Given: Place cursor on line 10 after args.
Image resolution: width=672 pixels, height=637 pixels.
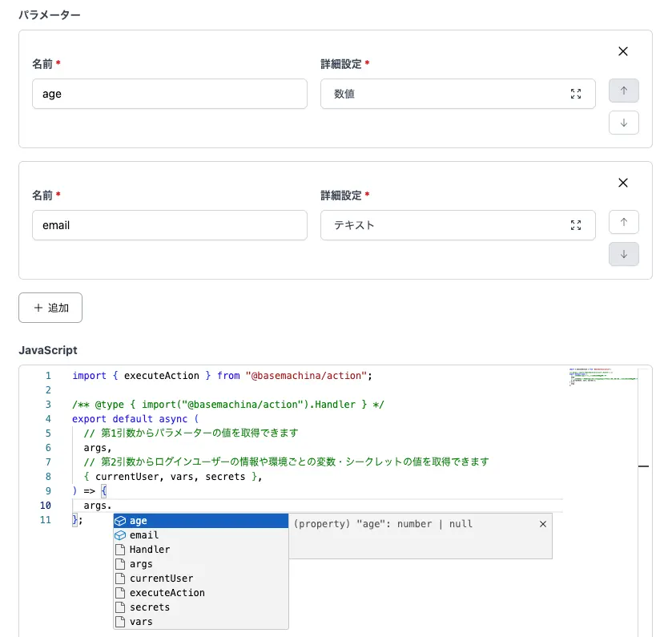Looking at the screenshot, I should tap(112, 506).
